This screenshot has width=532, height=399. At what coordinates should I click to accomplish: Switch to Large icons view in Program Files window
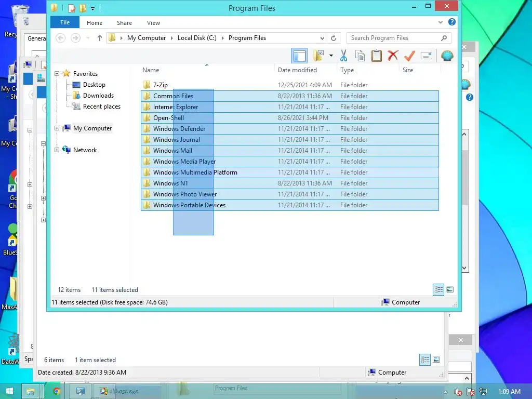coord(450,289)
